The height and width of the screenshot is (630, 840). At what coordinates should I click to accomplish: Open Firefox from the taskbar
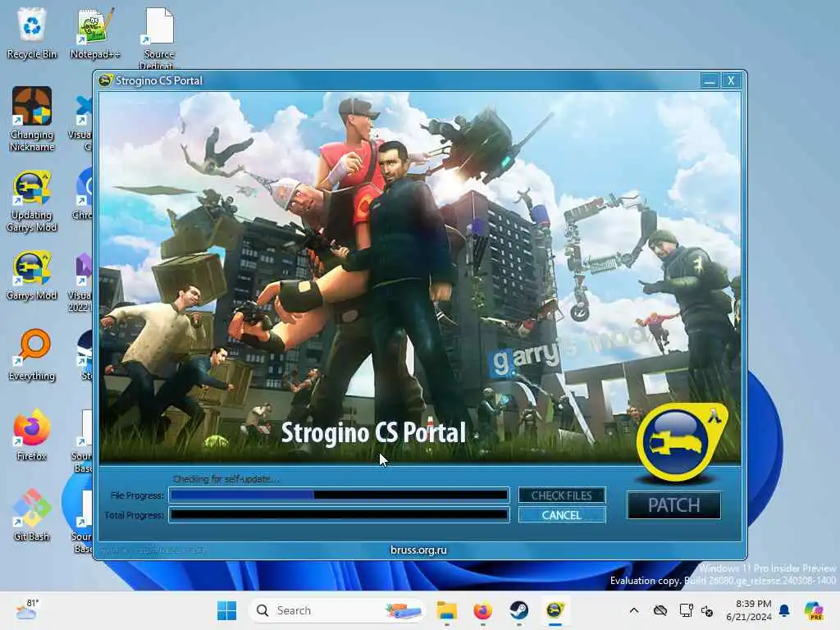[x=482, y=610]
